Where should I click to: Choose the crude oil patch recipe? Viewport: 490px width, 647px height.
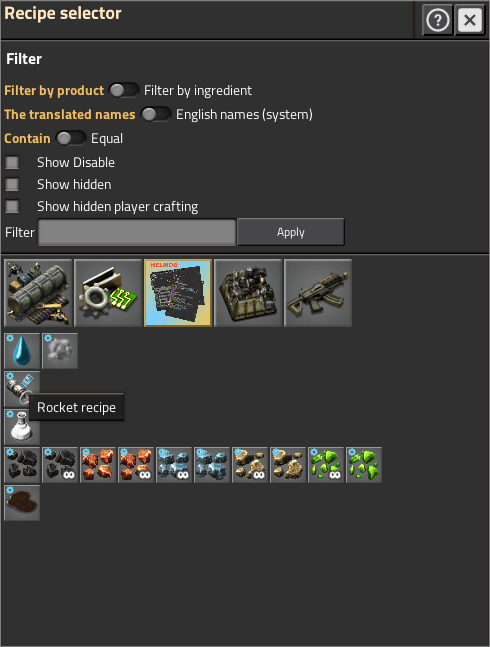tap(22, 503)
